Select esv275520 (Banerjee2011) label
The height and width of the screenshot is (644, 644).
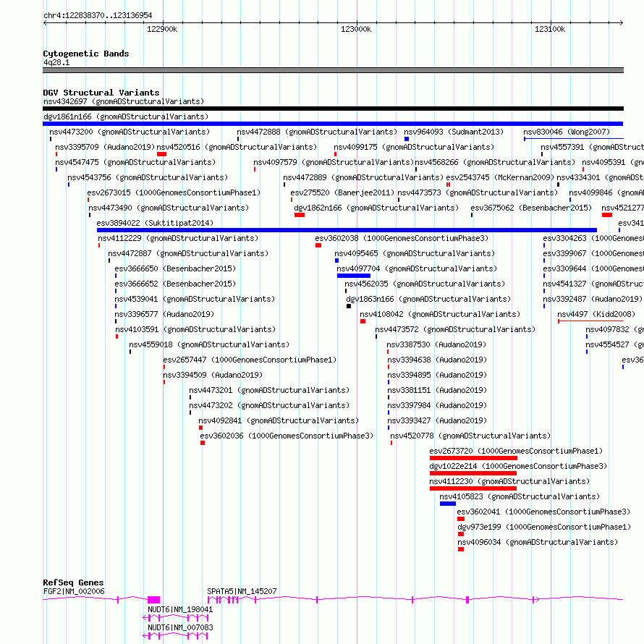point(342,192)
